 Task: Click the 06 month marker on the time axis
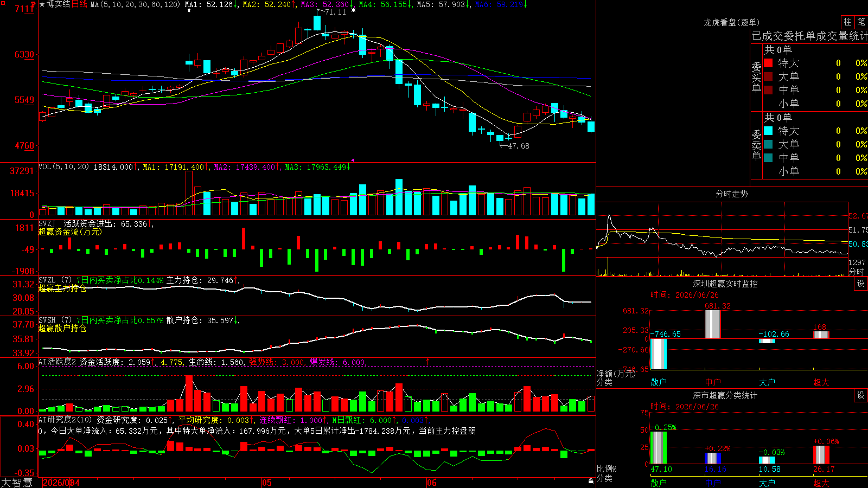pos(431,483)
